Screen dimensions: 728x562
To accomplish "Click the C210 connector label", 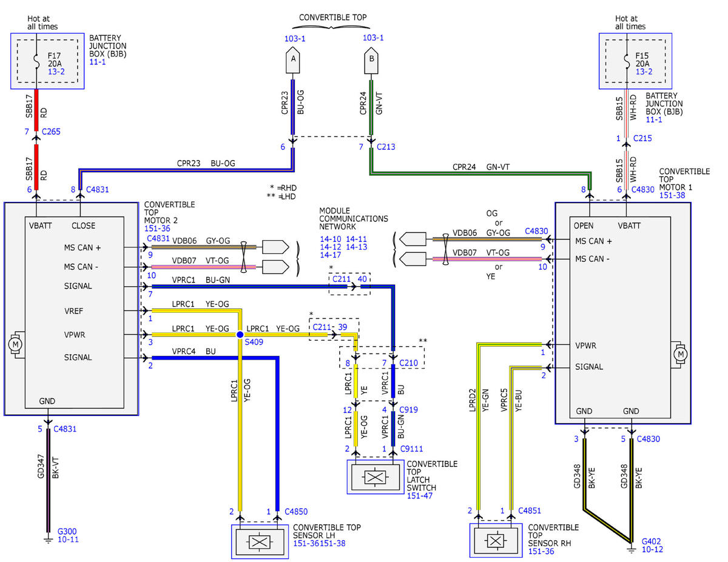I will (408, 363).
